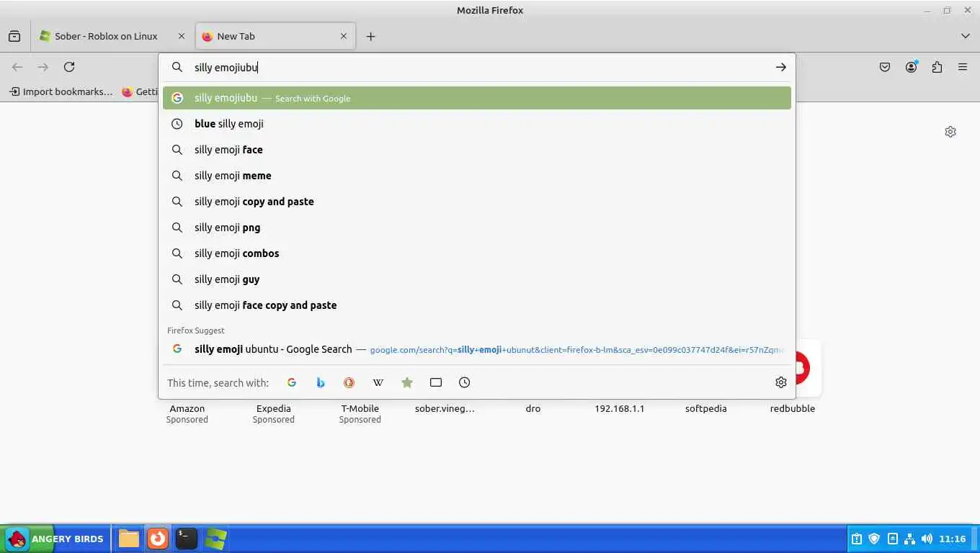
Task: Reload the current page
Action: pos(69,67)
